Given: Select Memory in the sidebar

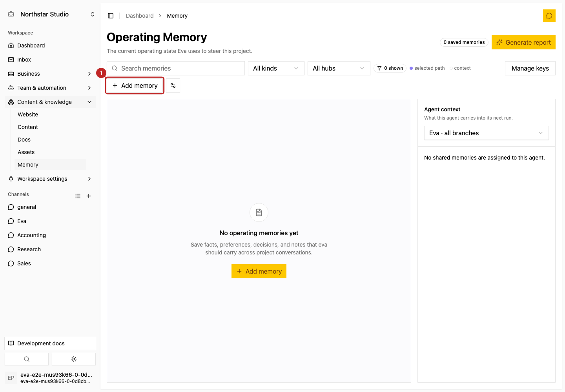Looking at the screenshot, I should pyautogui.click(x=50, y=165).
